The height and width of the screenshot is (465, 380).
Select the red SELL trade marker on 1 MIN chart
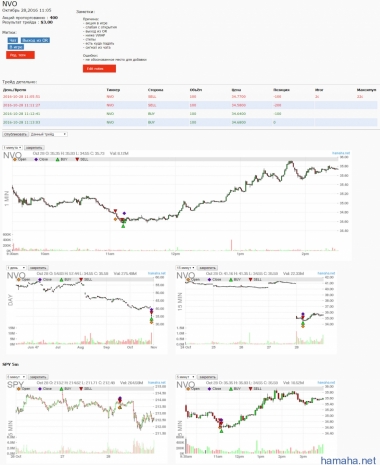pyautogui.click(x=115, y=211)
